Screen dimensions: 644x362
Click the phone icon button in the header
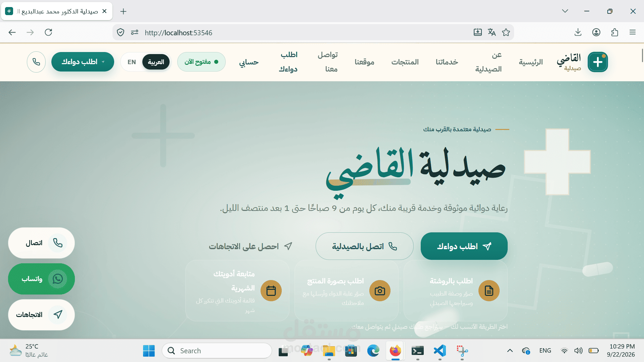(36, 62)
